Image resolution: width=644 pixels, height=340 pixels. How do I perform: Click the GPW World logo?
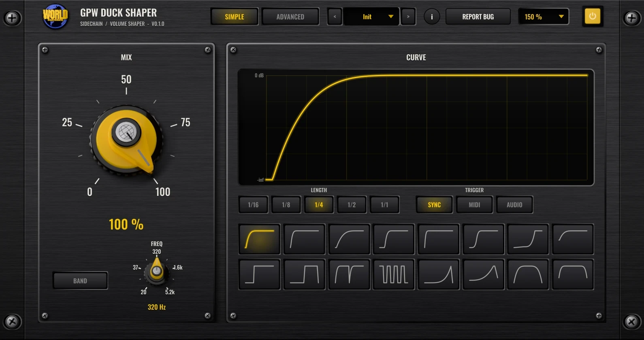[x=55, y=16]
